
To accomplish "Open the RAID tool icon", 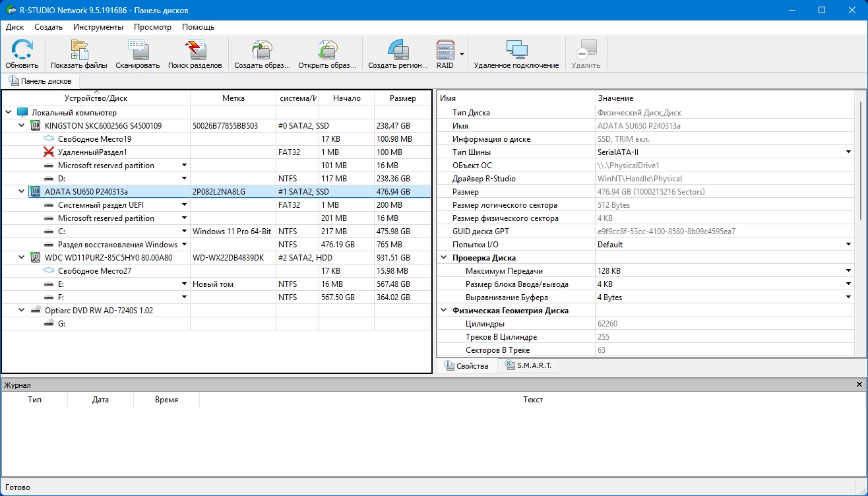I will pyautogui.click(x=445, y=53).
